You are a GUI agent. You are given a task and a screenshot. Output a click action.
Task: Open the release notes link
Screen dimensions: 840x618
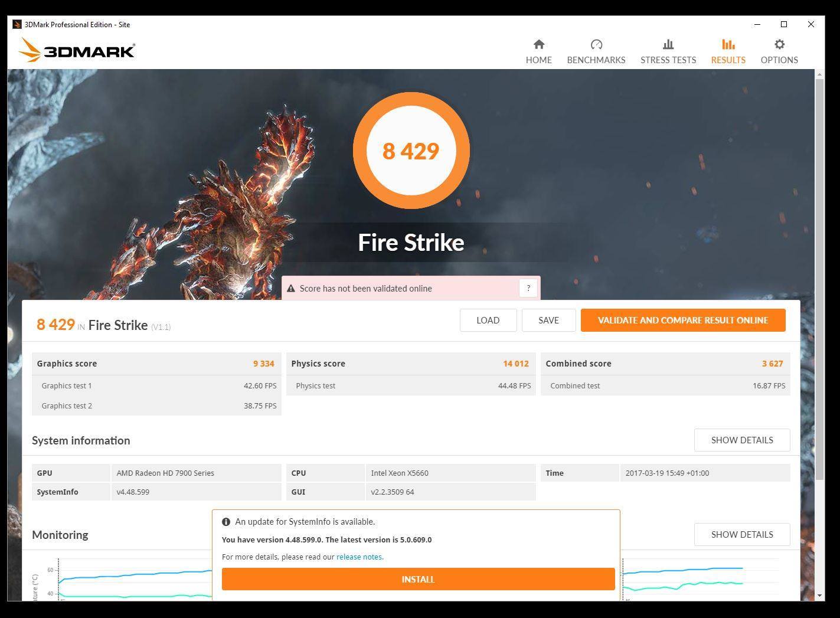(x=359, y=557)
